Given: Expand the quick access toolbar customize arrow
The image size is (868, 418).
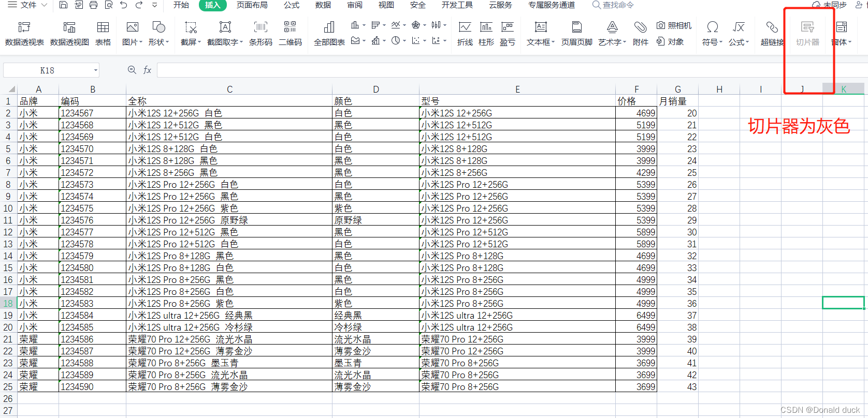Looking at the screenshot, I should pyautogui.click(x=154, y=5).
